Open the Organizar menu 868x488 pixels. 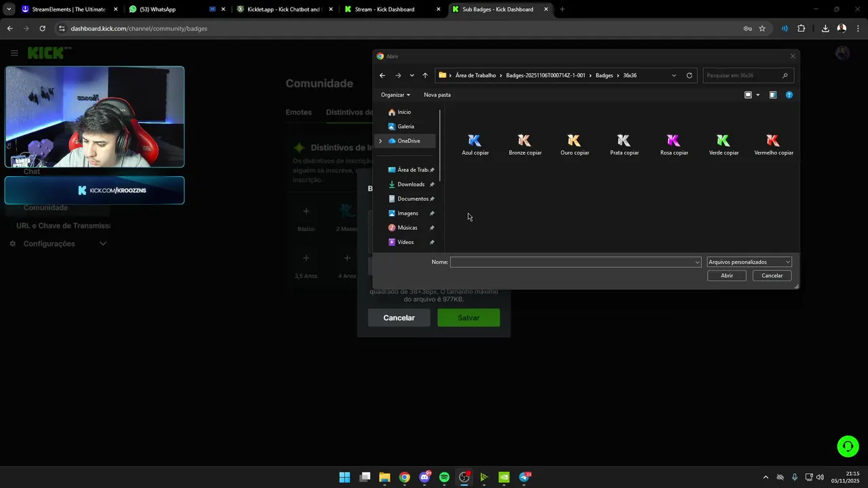pyautogui.click(x=395, y=95)
